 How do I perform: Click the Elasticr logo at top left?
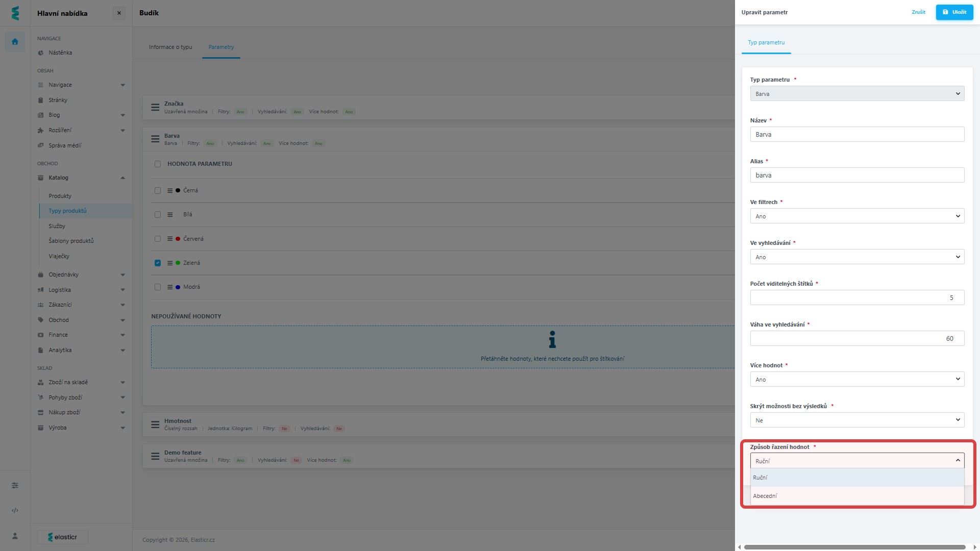[15, 13]
